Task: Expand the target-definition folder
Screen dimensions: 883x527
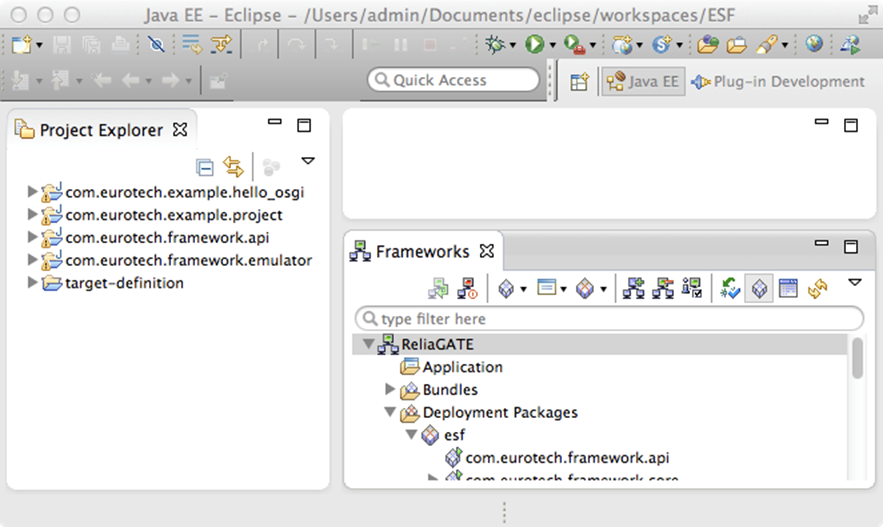Action: point(32,282)
